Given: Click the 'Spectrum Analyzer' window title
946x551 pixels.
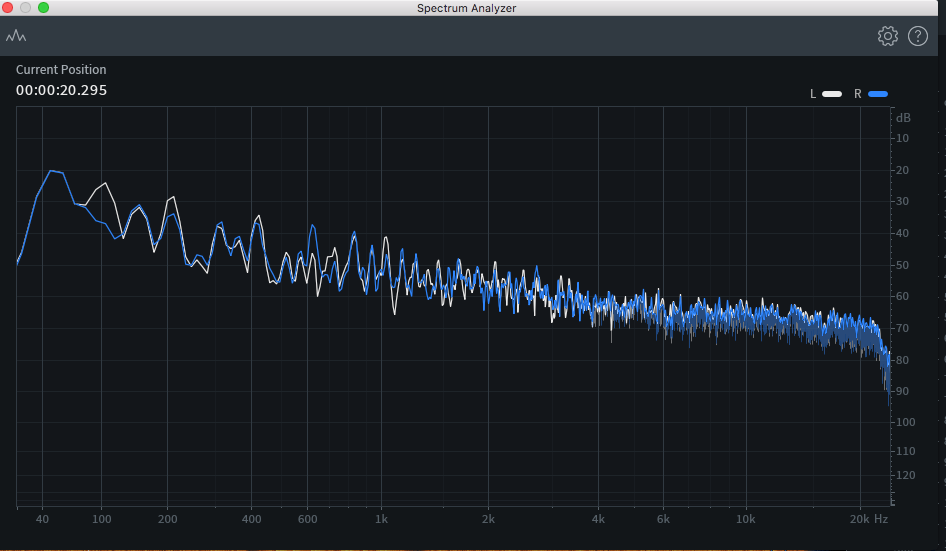Looking at the screenshot, I should [466, 8].
